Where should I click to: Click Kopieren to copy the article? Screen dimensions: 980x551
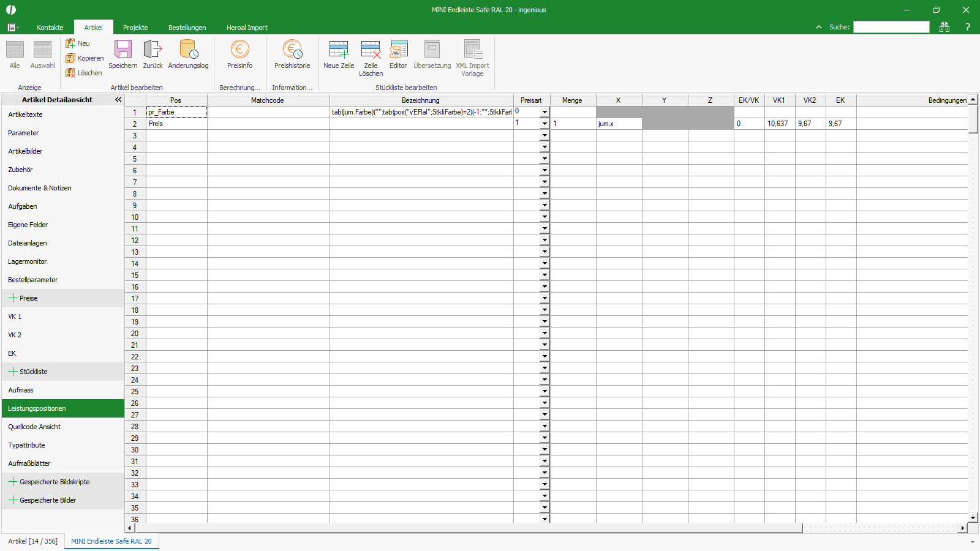[85, 58]
